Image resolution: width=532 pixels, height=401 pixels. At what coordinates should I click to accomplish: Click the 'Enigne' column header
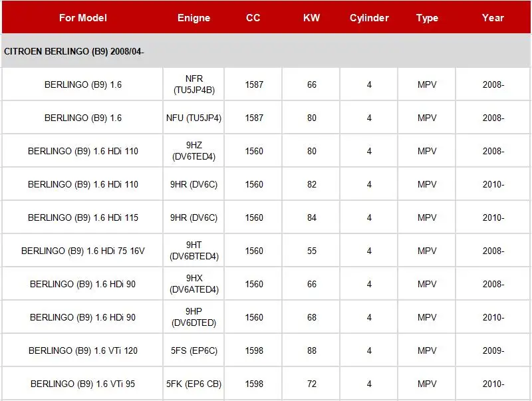pyautogui.click(x=194, y=18)
